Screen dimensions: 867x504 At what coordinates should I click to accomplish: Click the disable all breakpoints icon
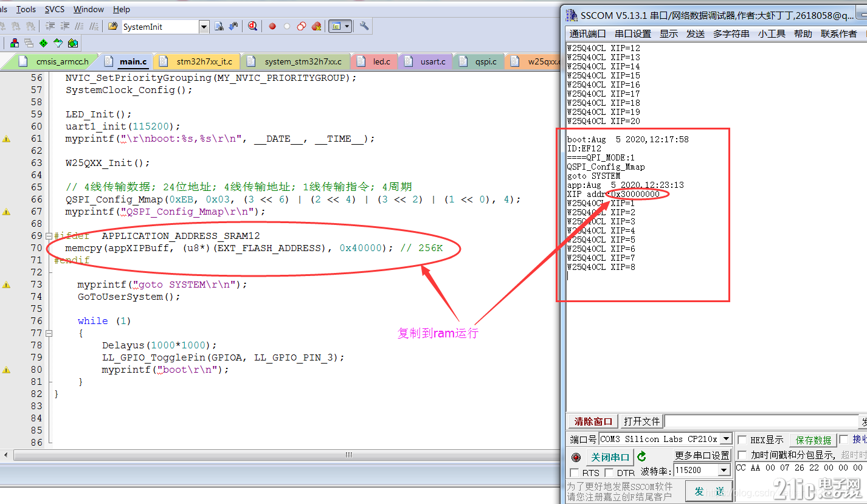pos(301,26)
